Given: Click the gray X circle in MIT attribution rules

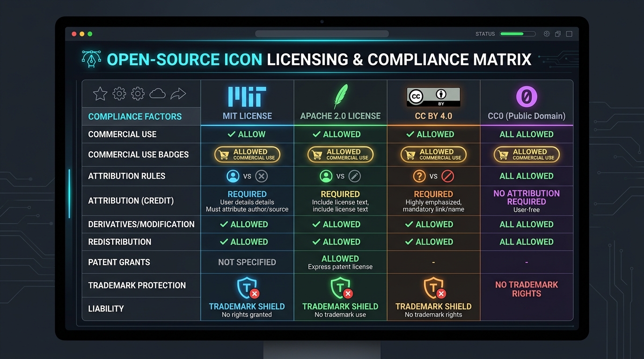Looking at the screenshot, I should (x=262, y=176).
